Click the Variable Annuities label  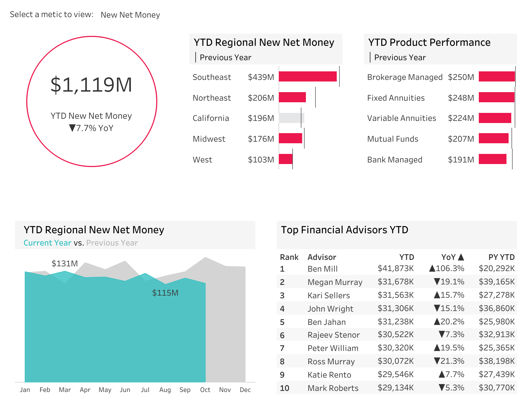click(x=402, y=118)
